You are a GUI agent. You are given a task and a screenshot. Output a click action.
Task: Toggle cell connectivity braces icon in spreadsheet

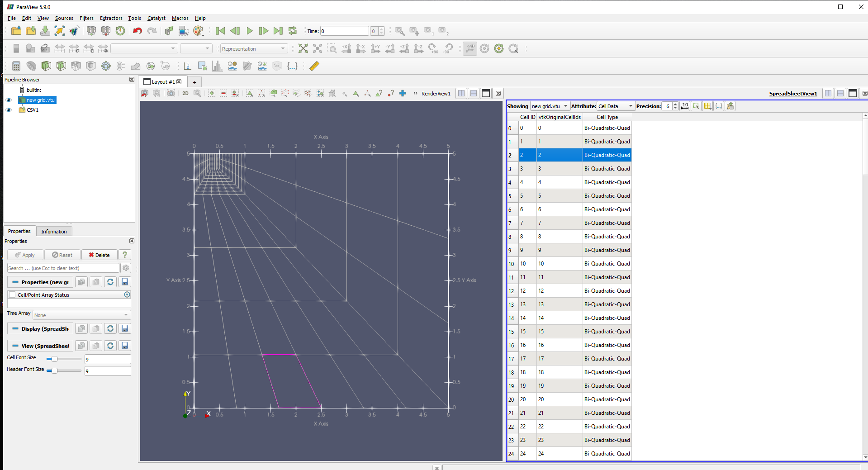click(719, 106)
